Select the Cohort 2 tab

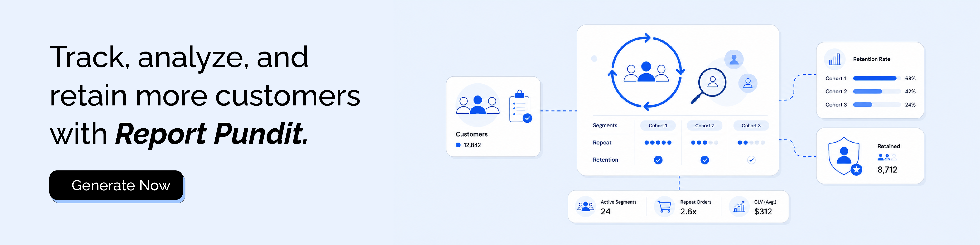point(705,126)
